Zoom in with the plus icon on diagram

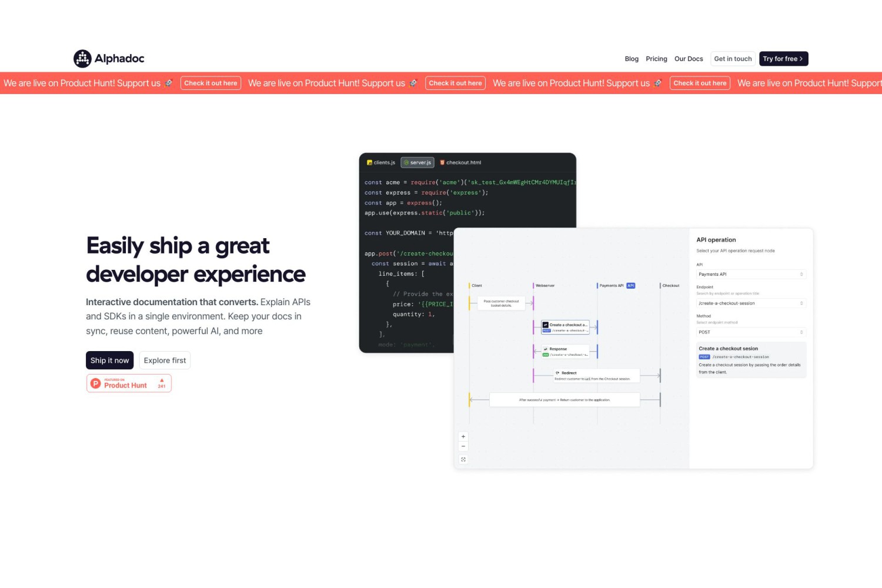coord(463,436)
